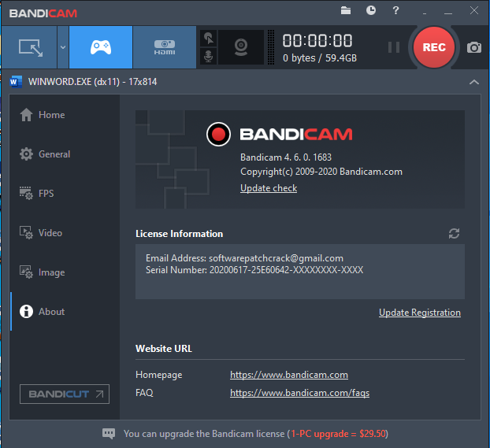Click the 0 bytes / 59.4GB storage text

coord(320,58)
